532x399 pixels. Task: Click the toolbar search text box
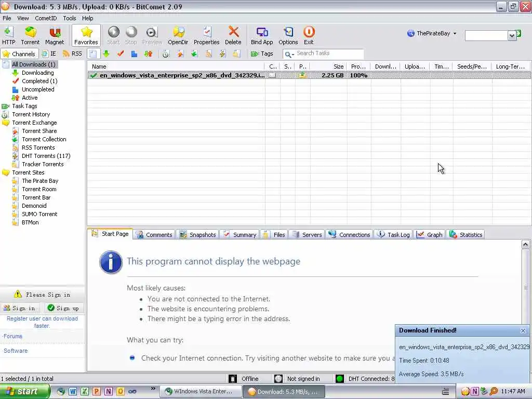pyautogui.click(x=486, y=35)
